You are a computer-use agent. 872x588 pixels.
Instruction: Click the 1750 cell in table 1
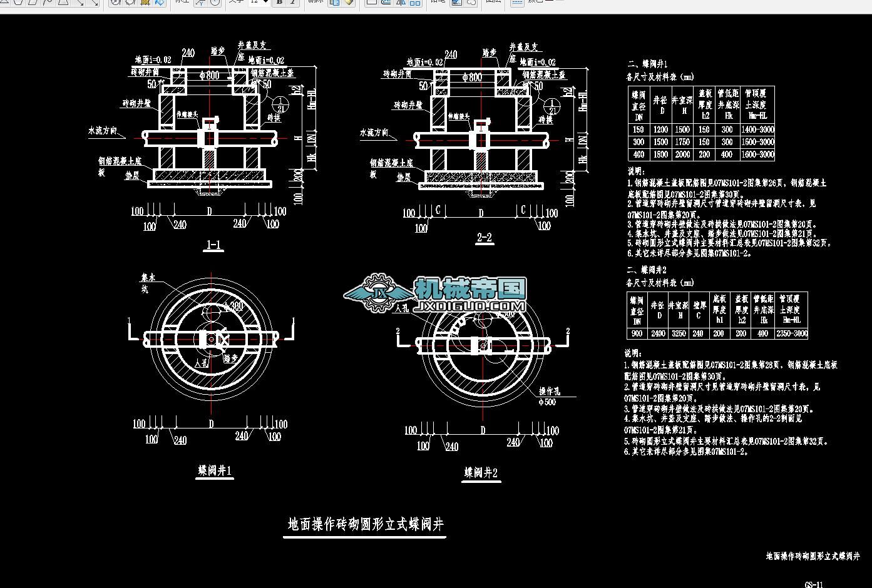(x=682, y=142)
